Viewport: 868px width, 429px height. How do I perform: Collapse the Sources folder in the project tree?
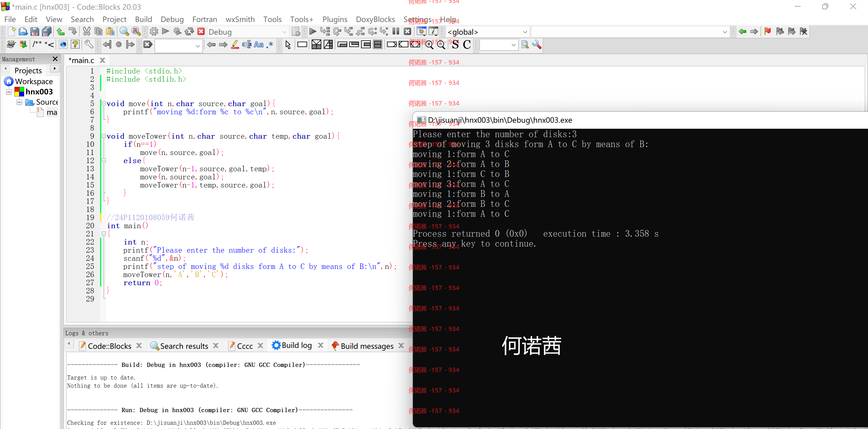click(20, 102)
